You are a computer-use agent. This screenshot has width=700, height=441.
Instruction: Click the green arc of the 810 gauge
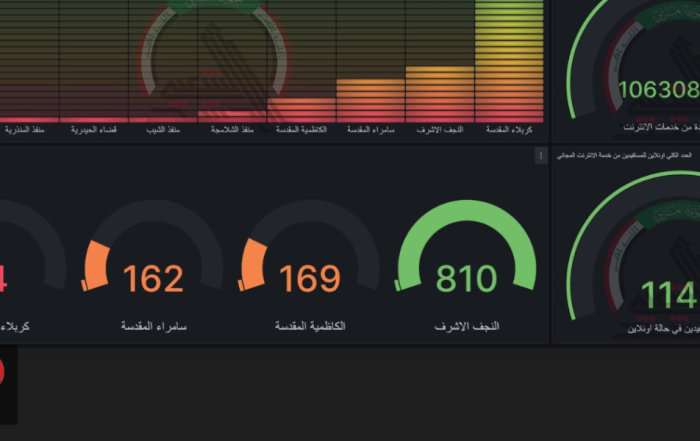467,211
